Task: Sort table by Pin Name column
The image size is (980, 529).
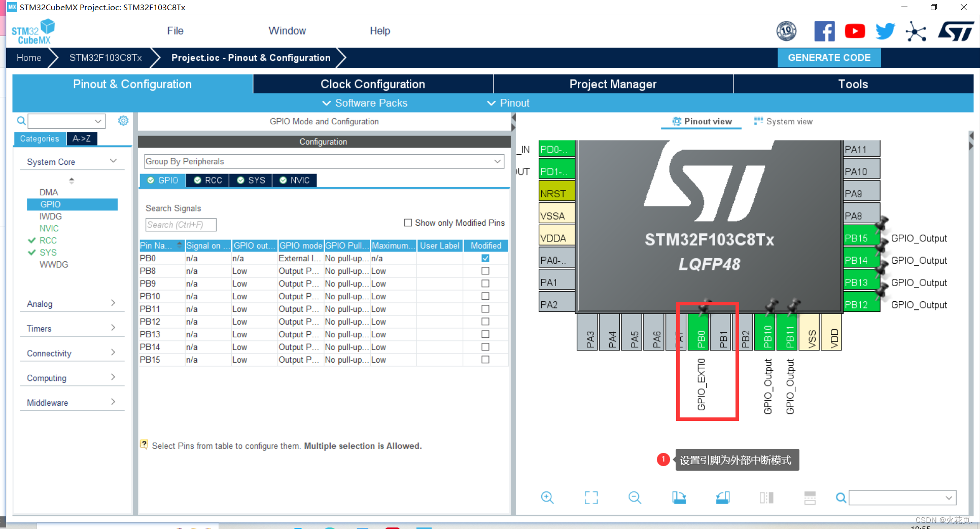Action: click(161, 245)
